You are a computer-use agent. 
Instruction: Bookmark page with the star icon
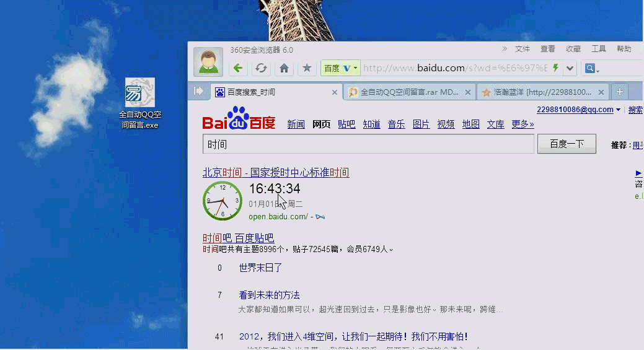[x=306, y=68]
